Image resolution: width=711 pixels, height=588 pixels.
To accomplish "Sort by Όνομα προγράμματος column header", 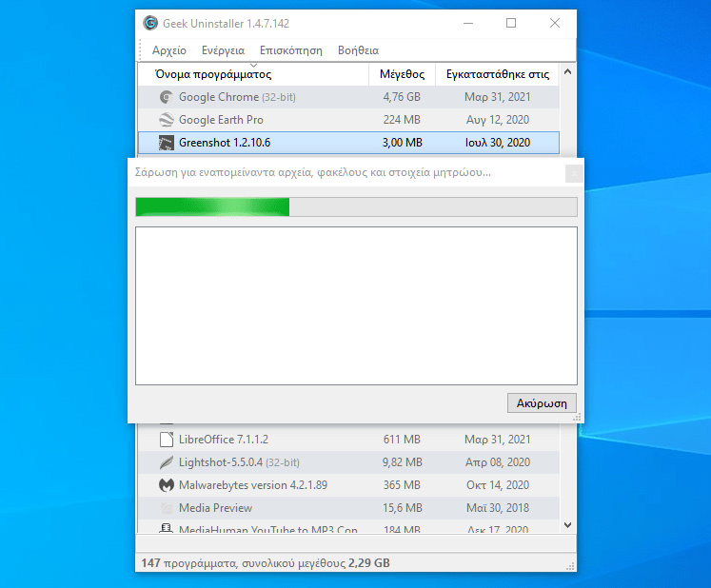I will tap(253, 74).
